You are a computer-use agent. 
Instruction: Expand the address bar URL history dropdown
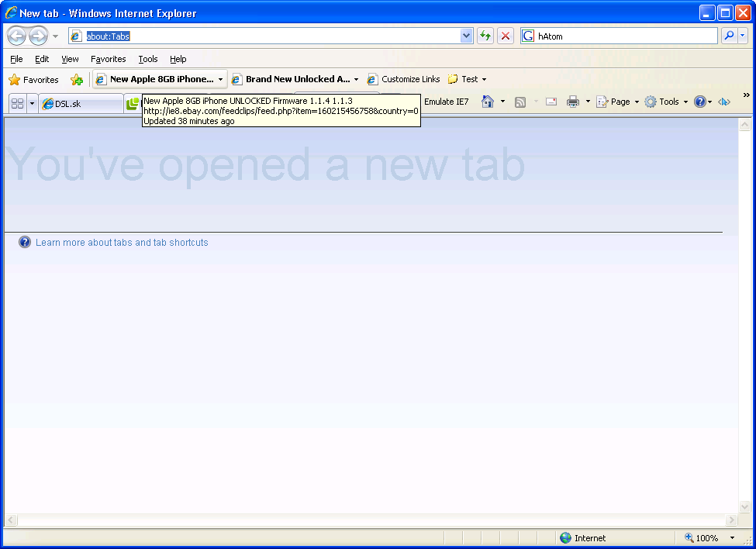(466, 36)
